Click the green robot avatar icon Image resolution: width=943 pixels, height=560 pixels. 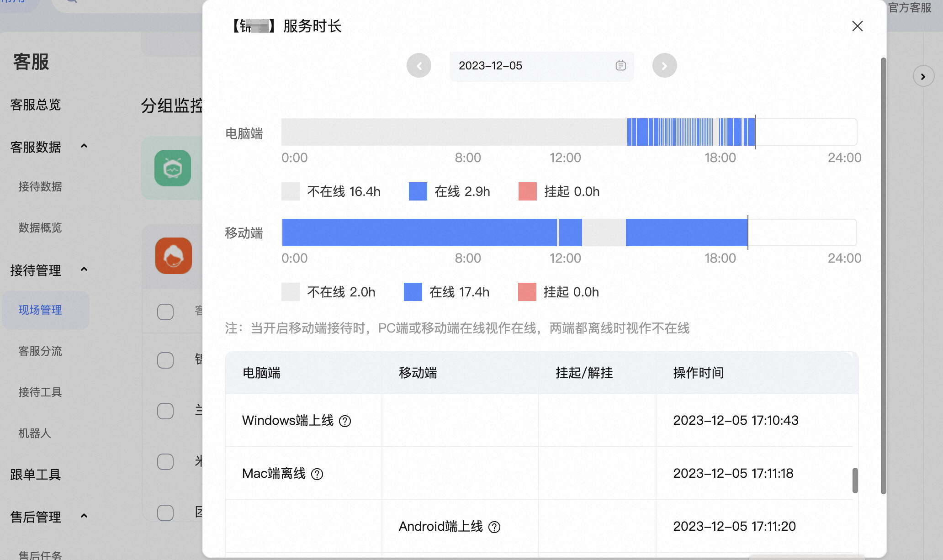tap(173, 168)
